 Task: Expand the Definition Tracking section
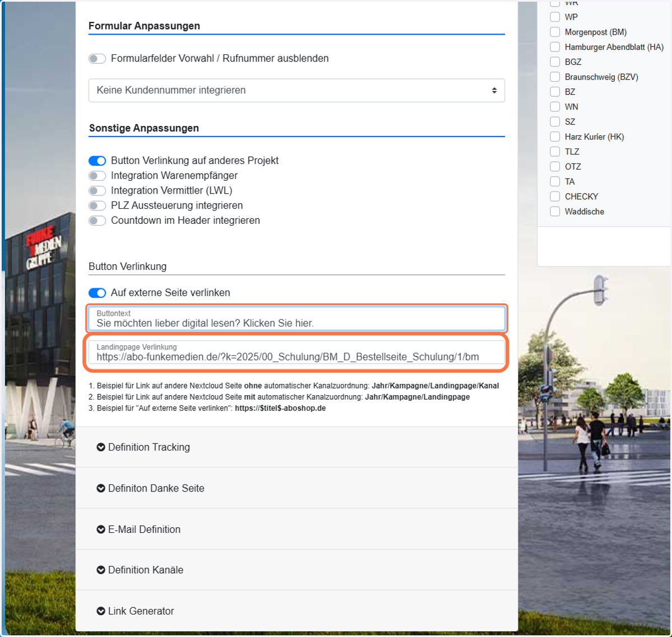pos(297,447)
